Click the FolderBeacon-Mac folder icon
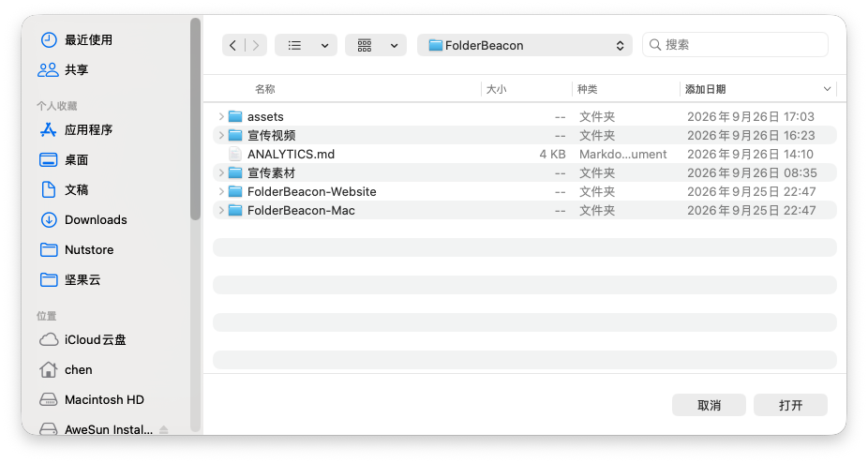Image resolution: width=868 pixels, height=463 pixels. [235, 211]
